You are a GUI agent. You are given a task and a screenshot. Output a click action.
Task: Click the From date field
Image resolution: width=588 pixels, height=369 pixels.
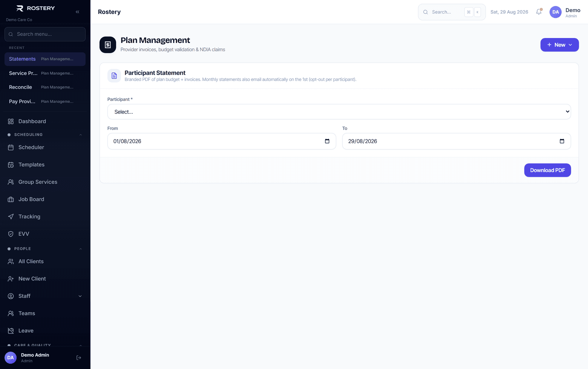coord(222,141)
